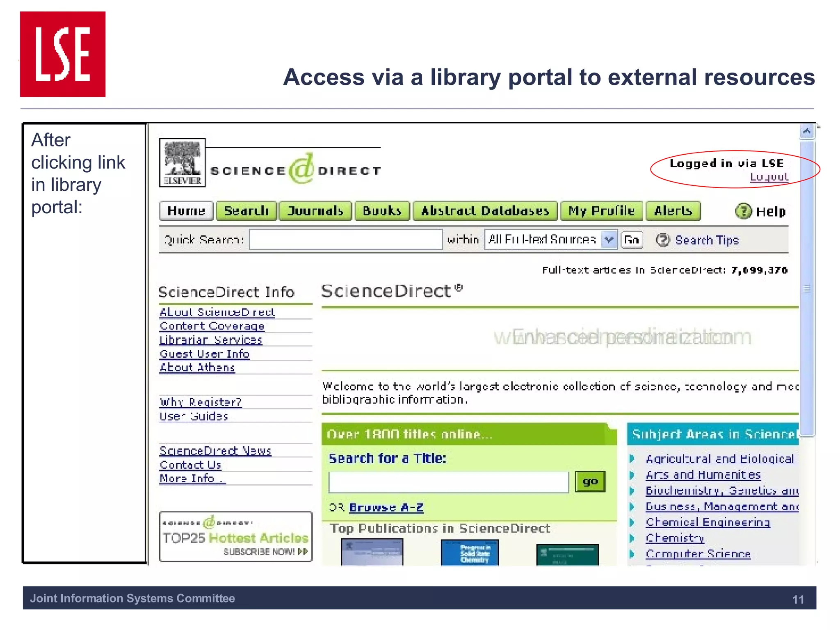This screenshot has height=630, width=840.
Task: Click the vertical scrollbar thumb
Action: pyautogui.click(x=807, y=288)
